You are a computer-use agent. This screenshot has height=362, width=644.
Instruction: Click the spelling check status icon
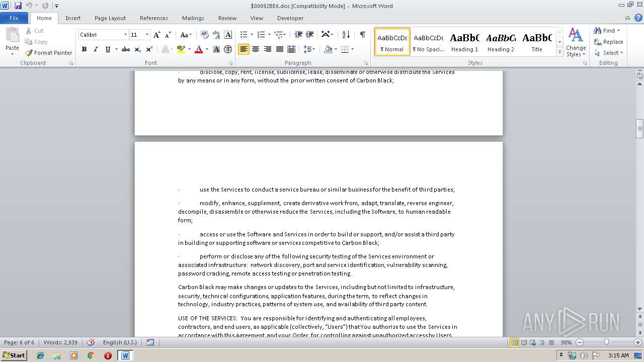coord(91,342)
